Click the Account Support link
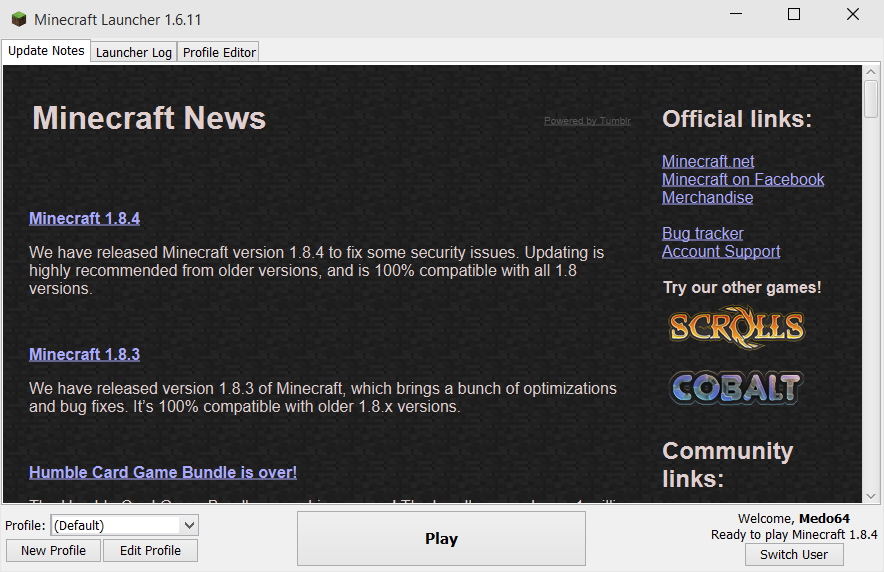The height and width of the screenshot is (572, 884). [x=721, y=251]
